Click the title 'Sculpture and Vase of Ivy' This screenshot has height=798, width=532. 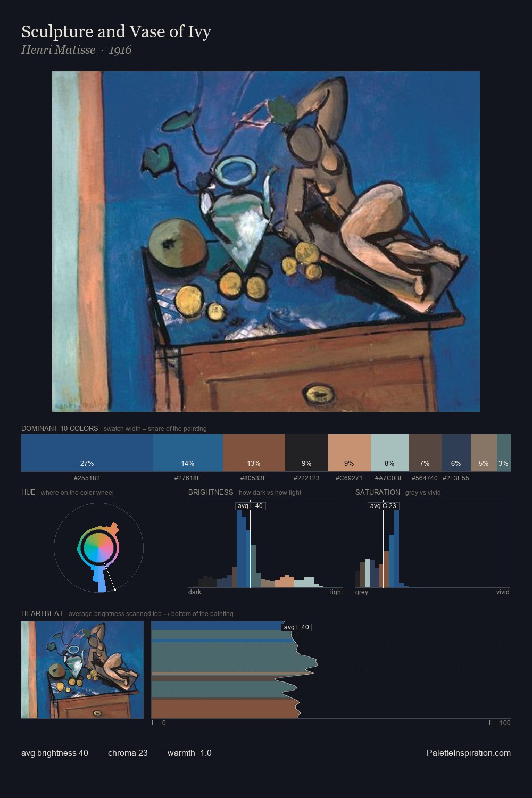click(117, 32)
